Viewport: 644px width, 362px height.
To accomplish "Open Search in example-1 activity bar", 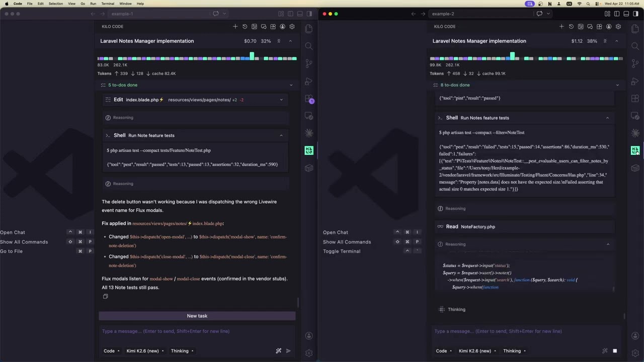I will [309, 46].
